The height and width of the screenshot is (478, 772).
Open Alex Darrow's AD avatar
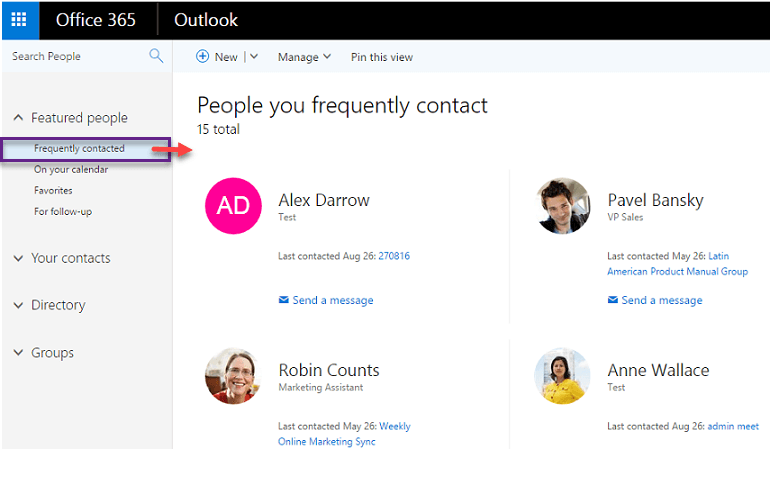233,206
